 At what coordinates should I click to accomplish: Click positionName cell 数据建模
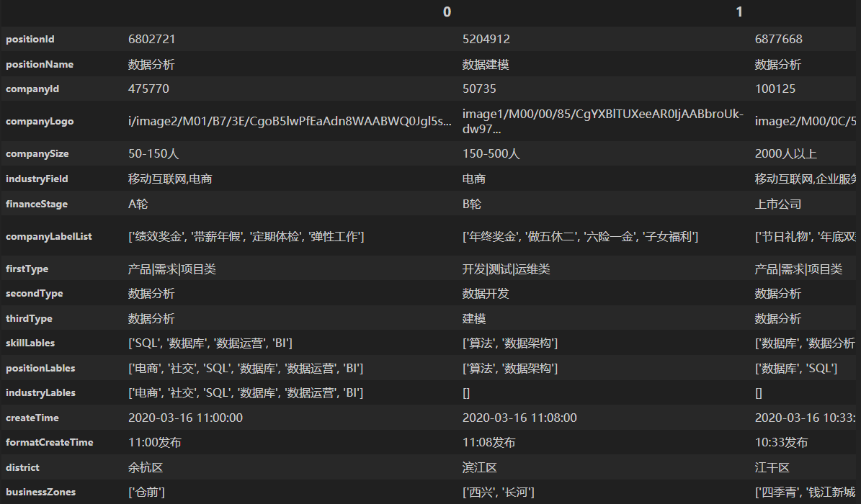pos(486,64)
